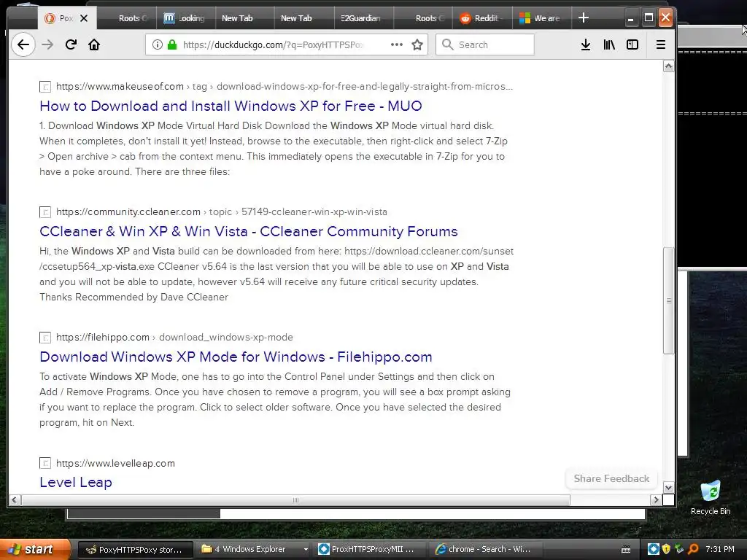747x560 pixels.
Task: Open Download Windows XP Mode Filehippo link
Action: [x=236, y=357]
